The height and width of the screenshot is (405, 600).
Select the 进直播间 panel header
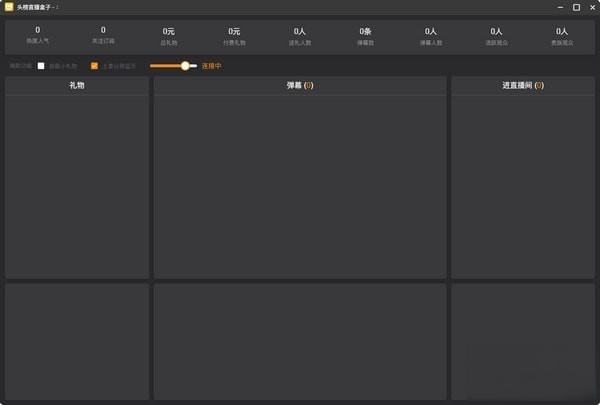point(522,86)
